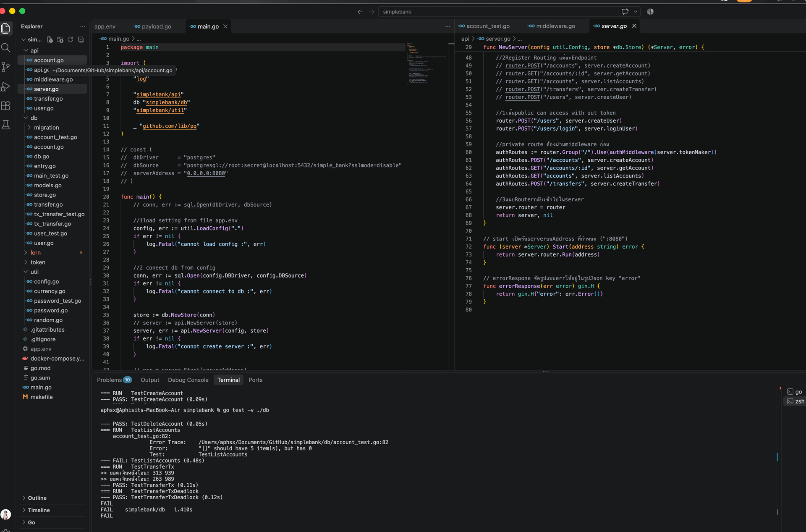Open docker-compose file in Explorer

coord(57,359)
